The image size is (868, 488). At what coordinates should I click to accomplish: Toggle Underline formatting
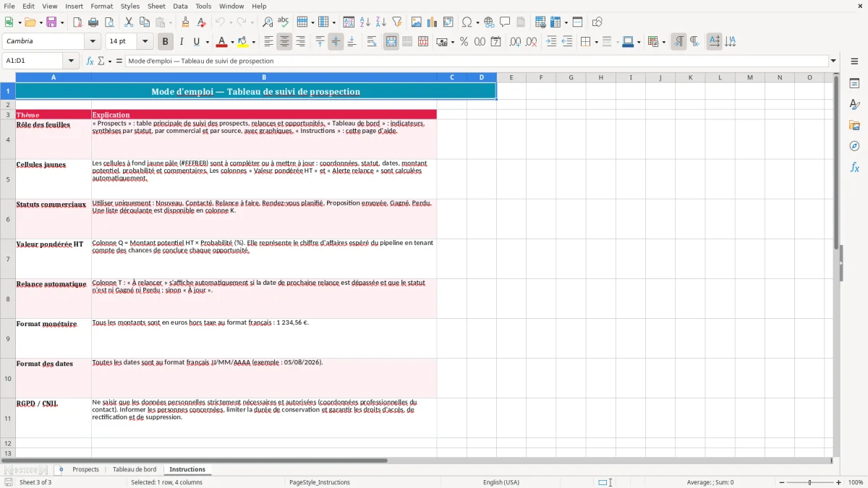coord(196,42)
